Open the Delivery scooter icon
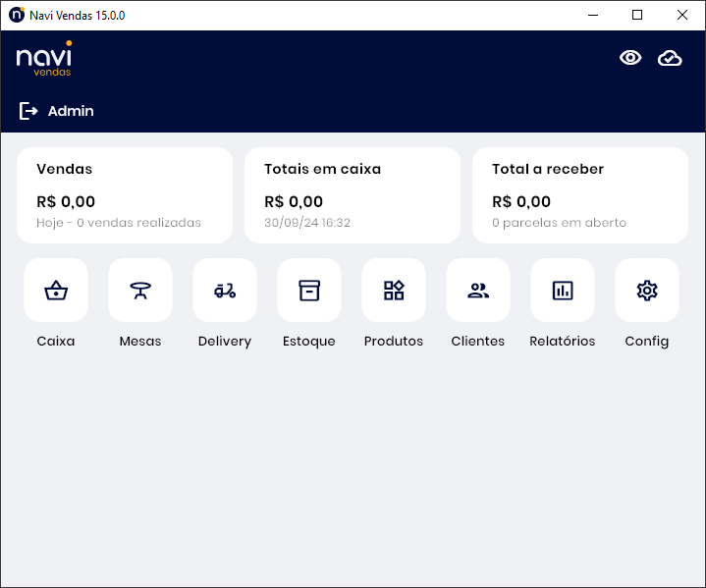This screenshot has height=588, width=706. 225,291
